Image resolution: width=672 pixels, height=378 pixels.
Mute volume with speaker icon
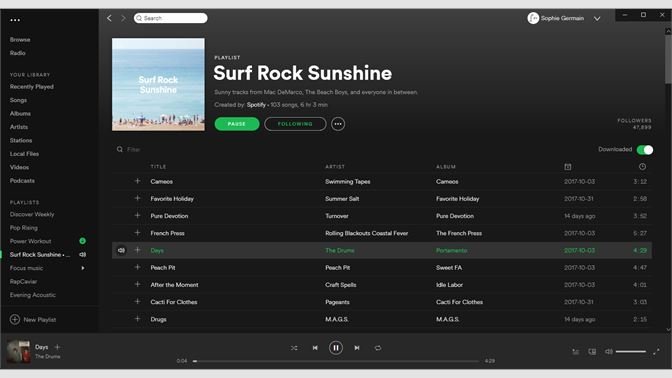click(609, 351)
